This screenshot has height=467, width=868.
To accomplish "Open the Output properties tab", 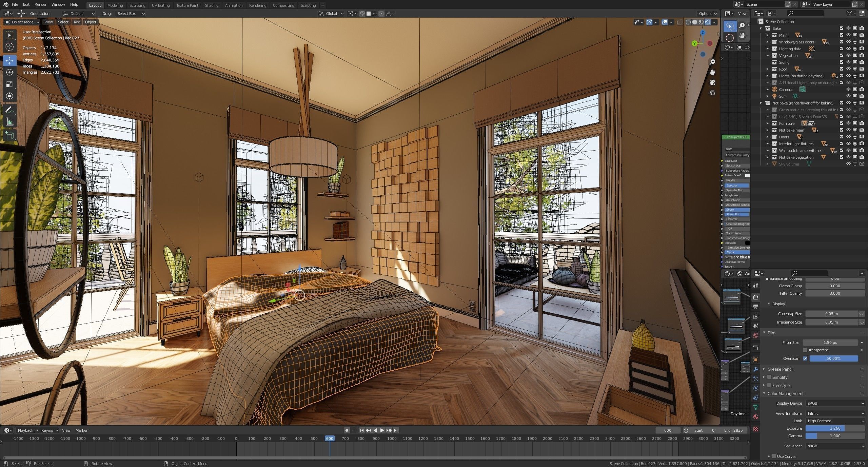I will (x=756, y=307).
